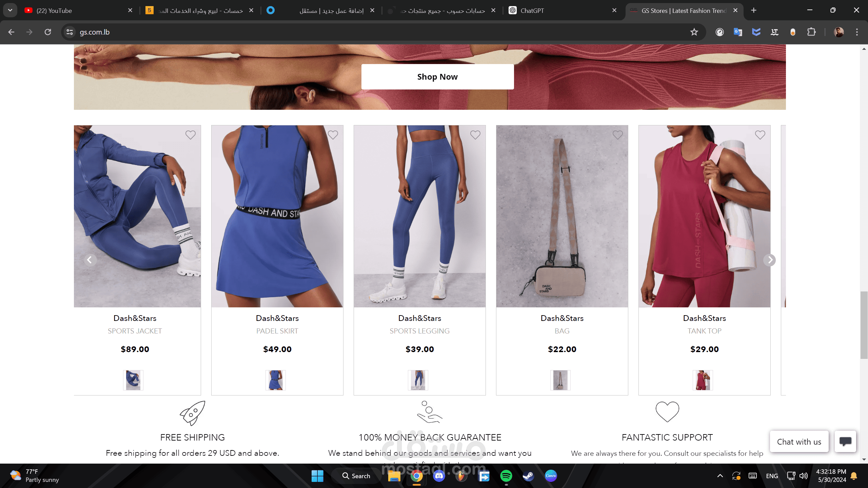The width and height of the screenshot is (868, 488).
Task: Close the ChatGPT tab
Action: pos(614,11)
